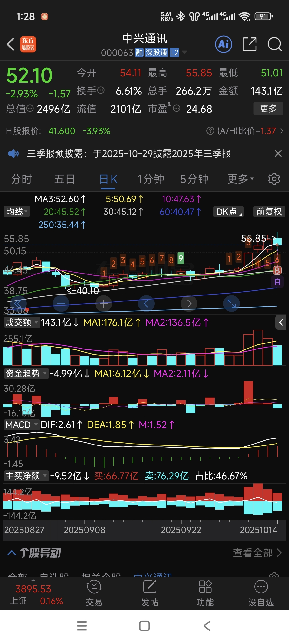Move chart left with left arrow button

146,303
